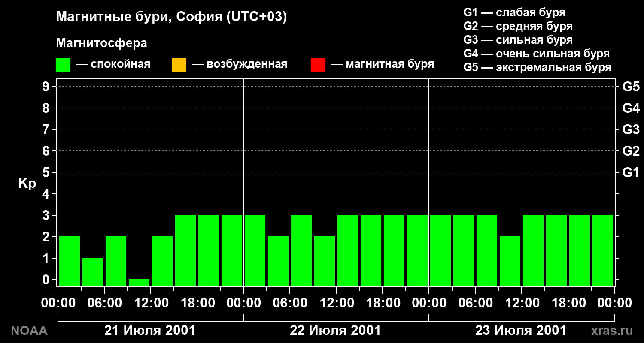The height and width of the screenshot is (343, 644).
Task: Click the G4 tick label on right axis
Action: [x=631, y=108]
